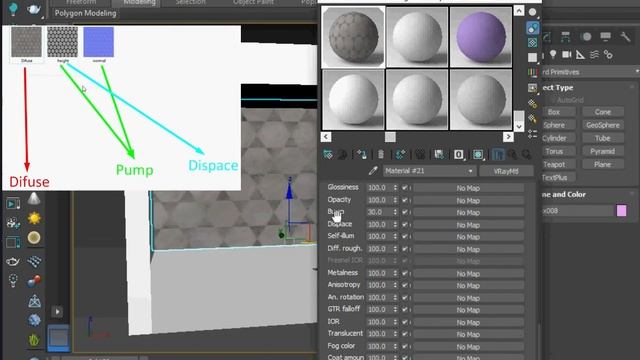Pick material from object with eyedropper
The height and width of the screenshot is (360, 640).
point(373,171)
